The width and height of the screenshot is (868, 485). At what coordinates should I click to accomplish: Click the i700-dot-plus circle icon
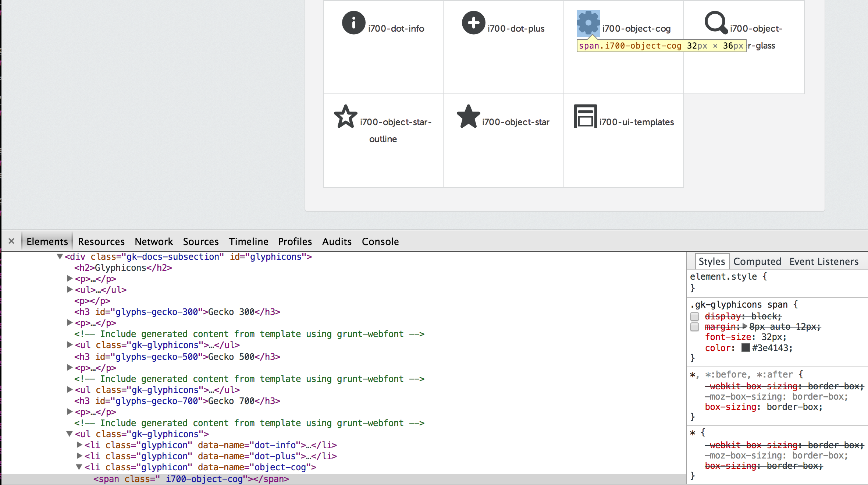(473, 23)
